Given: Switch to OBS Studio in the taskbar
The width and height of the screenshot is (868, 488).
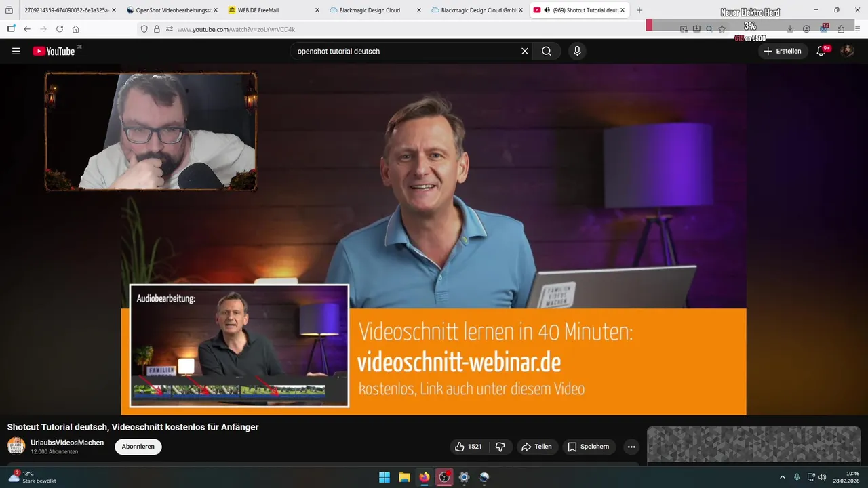Looking at the screenshot, I should point(444,477).
